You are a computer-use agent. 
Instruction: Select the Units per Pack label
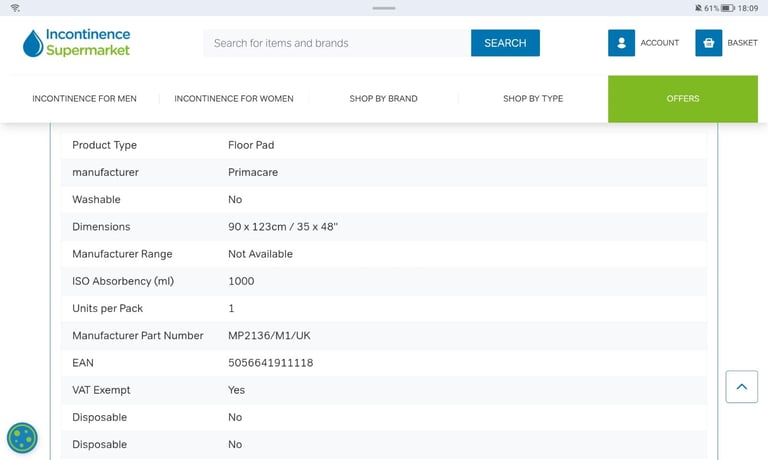(107, 308)
